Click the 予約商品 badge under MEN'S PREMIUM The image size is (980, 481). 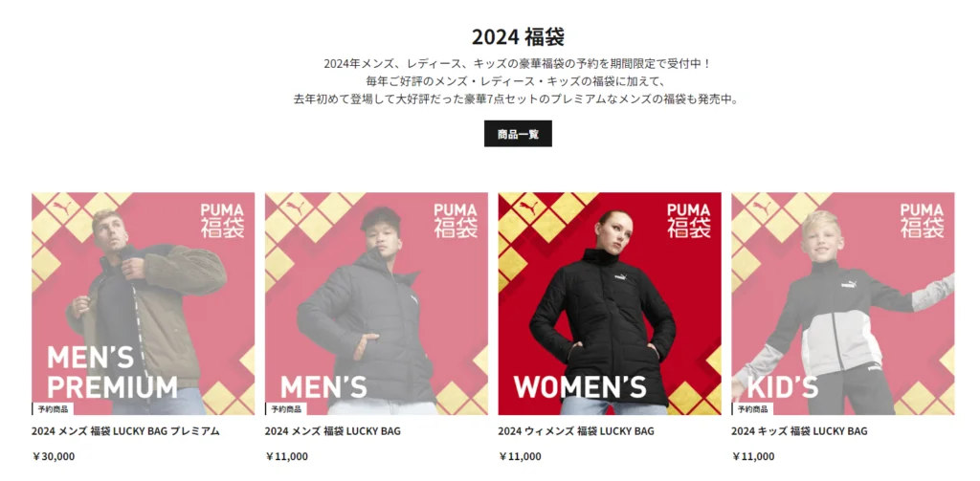[53, 409]
